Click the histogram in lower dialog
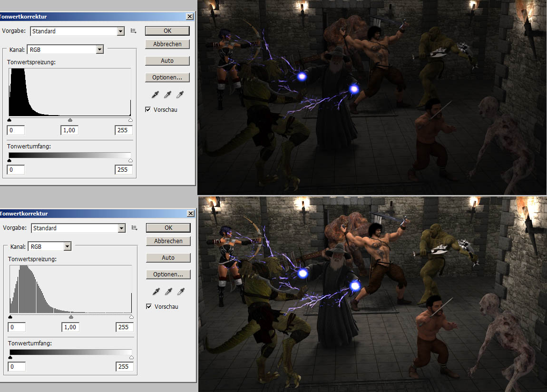The image size is (547, 392). pyautogui.click(x=71, y=289)
